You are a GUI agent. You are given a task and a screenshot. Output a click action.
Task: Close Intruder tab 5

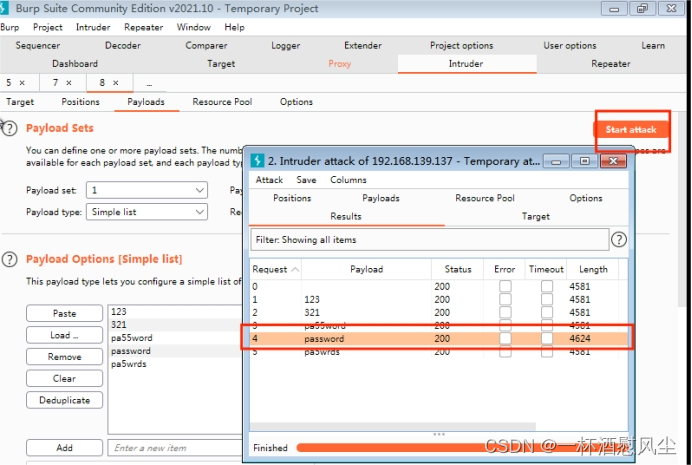[x=22, y=83]
